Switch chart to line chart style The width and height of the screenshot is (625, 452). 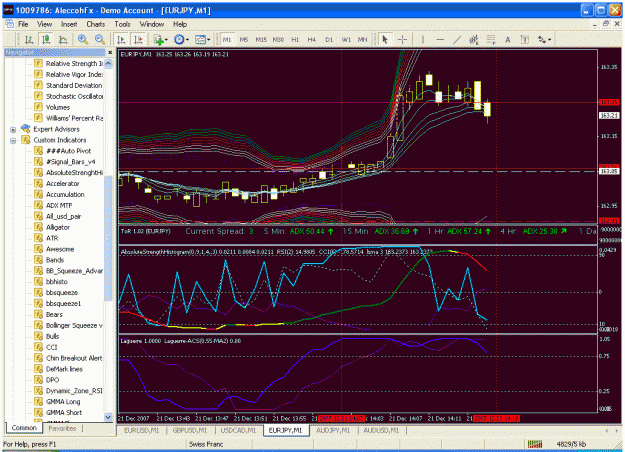tap(63, 39)
